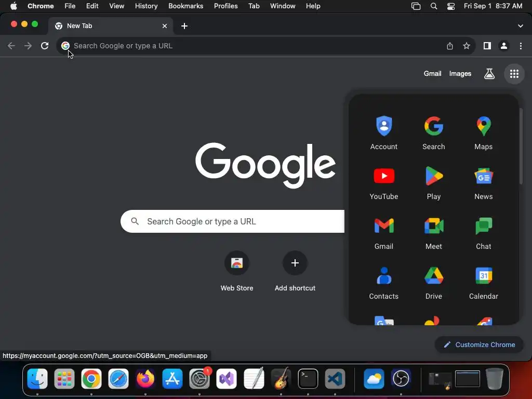This screenshot has height=399, width=532.
Task: Click Customize Chrome button
Action: point(479,345)
